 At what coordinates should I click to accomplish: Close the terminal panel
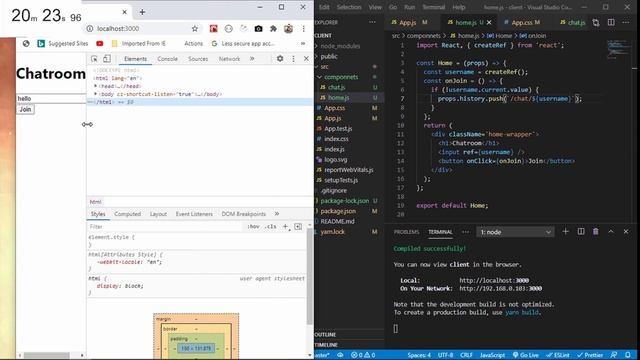coord(626,231)
